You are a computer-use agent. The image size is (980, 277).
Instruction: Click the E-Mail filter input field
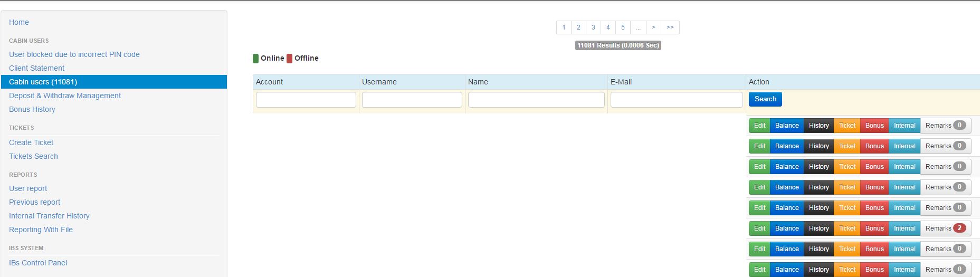pos(676,100)
